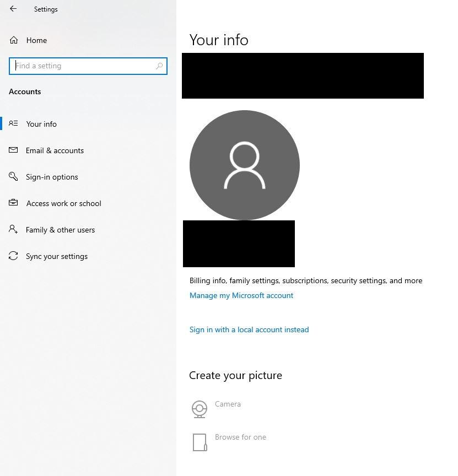Switch to the Family & other users section
The image size is (458, 476).
click(60, 229)
